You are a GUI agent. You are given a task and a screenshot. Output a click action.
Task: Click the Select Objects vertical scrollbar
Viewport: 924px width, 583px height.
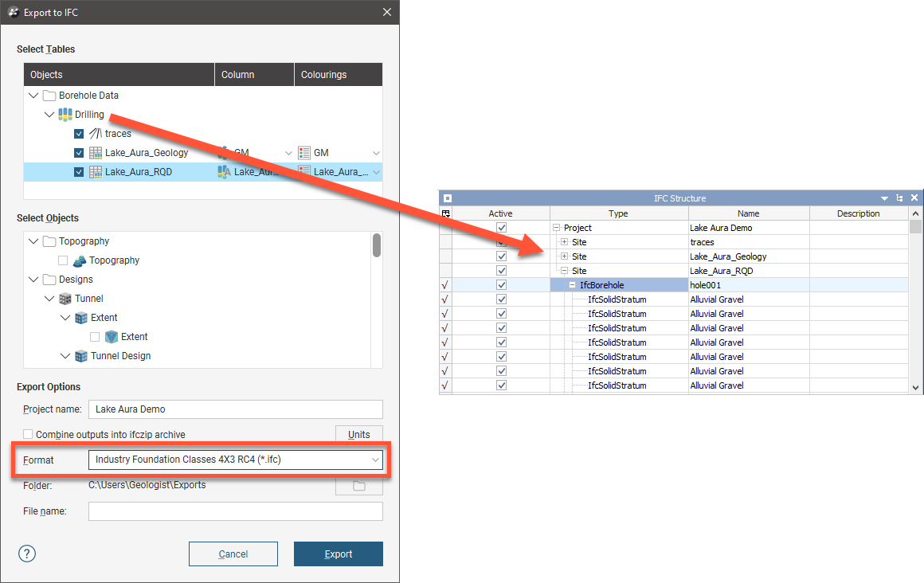[x=376, y=245]
